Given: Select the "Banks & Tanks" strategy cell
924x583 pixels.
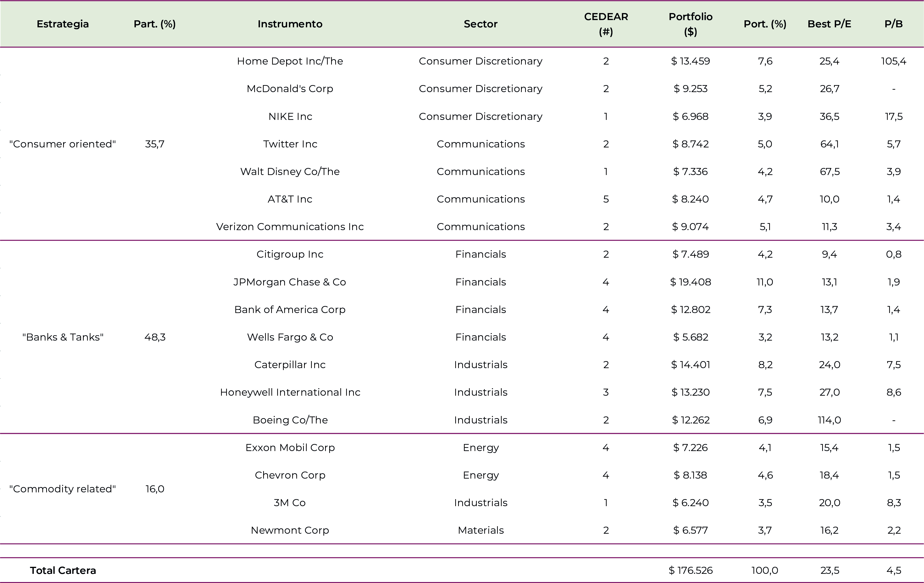Looking at the screenshot, I should (x=63, y=337).
